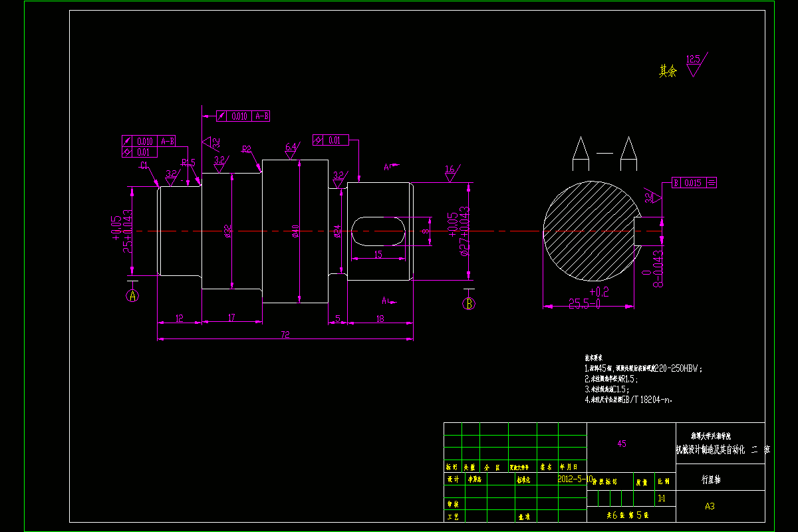Click the standalone 0.01 cylindricity frame
Image resolution: width=798 pixels, height=532 pixels.
[x=330, y=140]
